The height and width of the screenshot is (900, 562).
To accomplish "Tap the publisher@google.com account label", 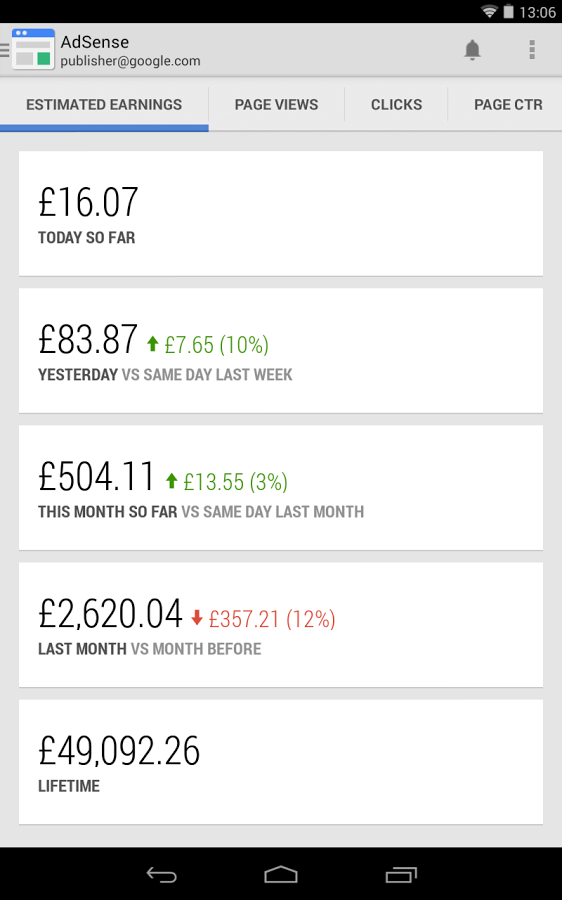I will click(130, 61).
